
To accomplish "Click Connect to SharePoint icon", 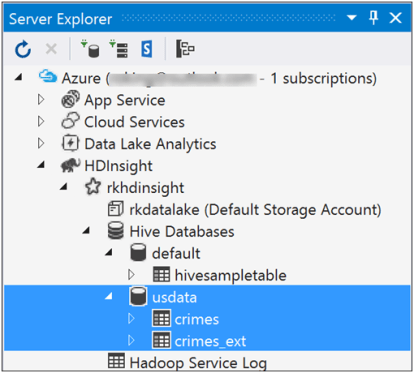I will coord(147,49).
